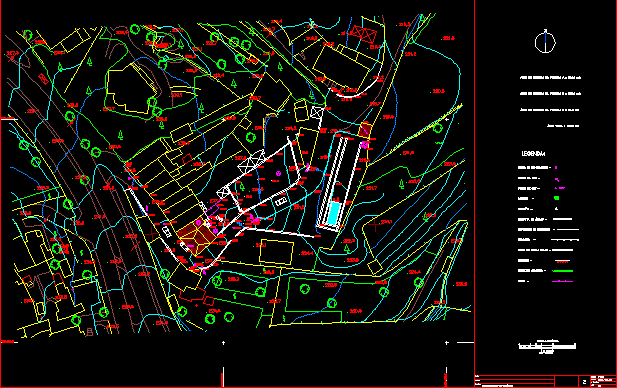
Task: Select the large white X-crossed double structure
Action: 252,162
